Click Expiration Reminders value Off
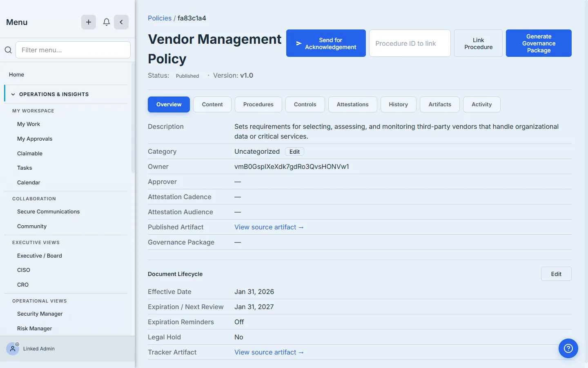Screen dimensions: 588x368 [239, 322]
